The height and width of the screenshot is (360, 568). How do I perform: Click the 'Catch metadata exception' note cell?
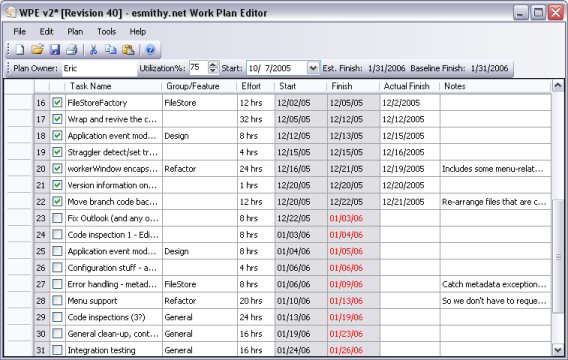(x=495, y=284)
